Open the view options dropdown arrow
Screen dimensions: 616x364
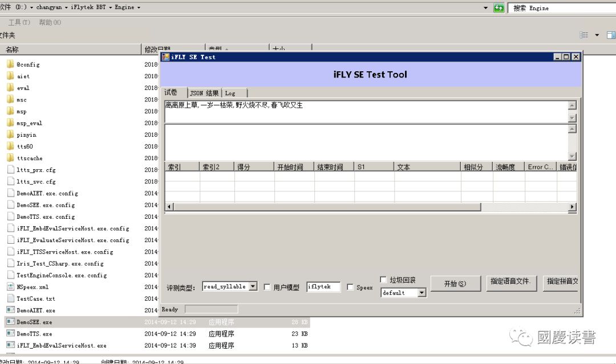(597, 35)
